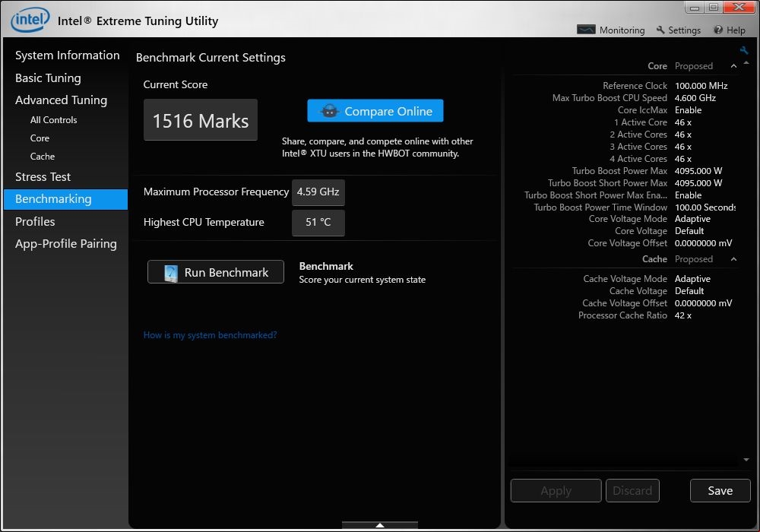760x532 pixels.
Task: Click Turbo Boost Power Max 4095.000 W value
Action: (x=698, y=170)
